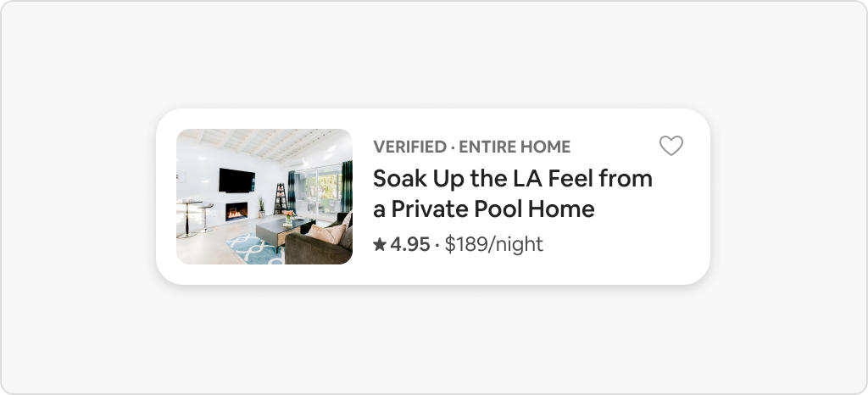Image resolution: width=868 pixels, height=395 pixels.
Task: Click the lit fireplace in the photo
Action: click(x=236, y=211)
